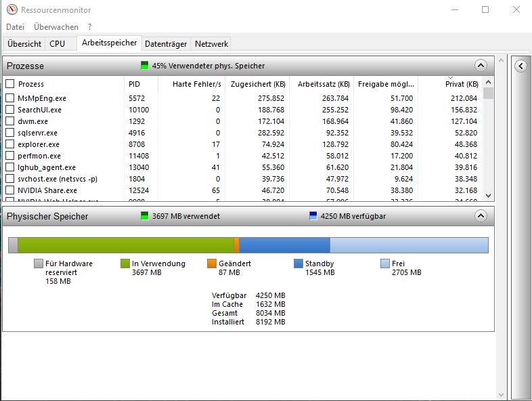Maximize the Ressourcenmonitor window
532x401 pixels.
coord(485,9)
